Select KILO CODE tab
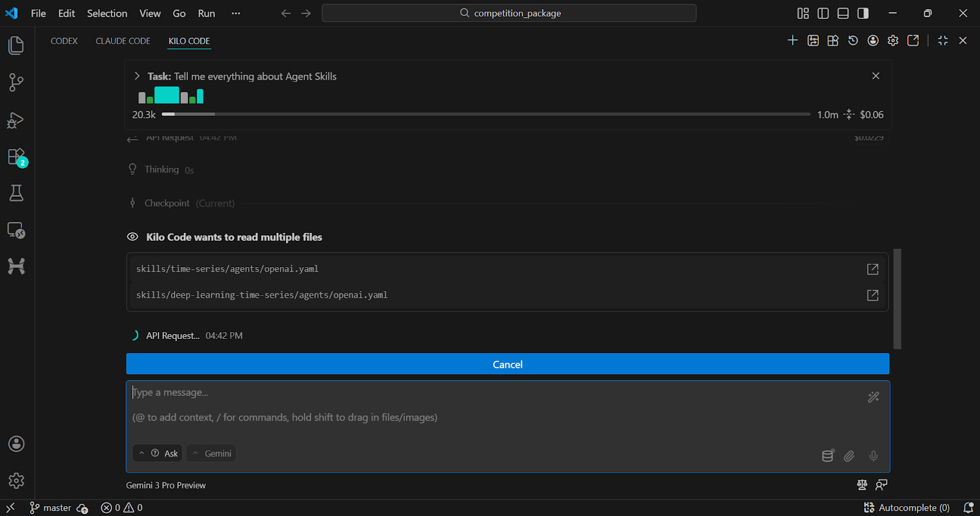 pos(189,41)
